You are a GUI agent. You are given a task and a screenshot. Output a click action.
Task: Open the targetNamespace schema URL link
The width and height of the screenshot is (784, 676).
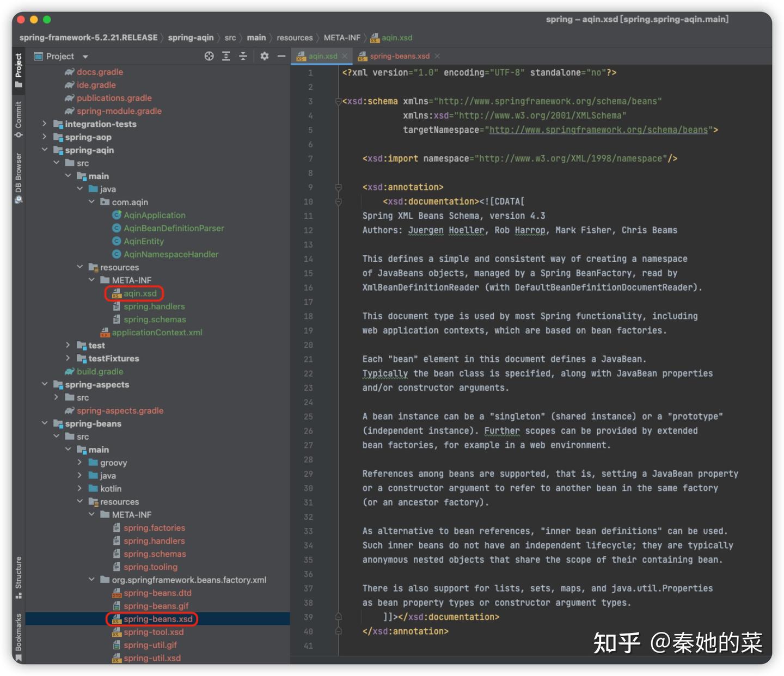click(x=598, y=130)
